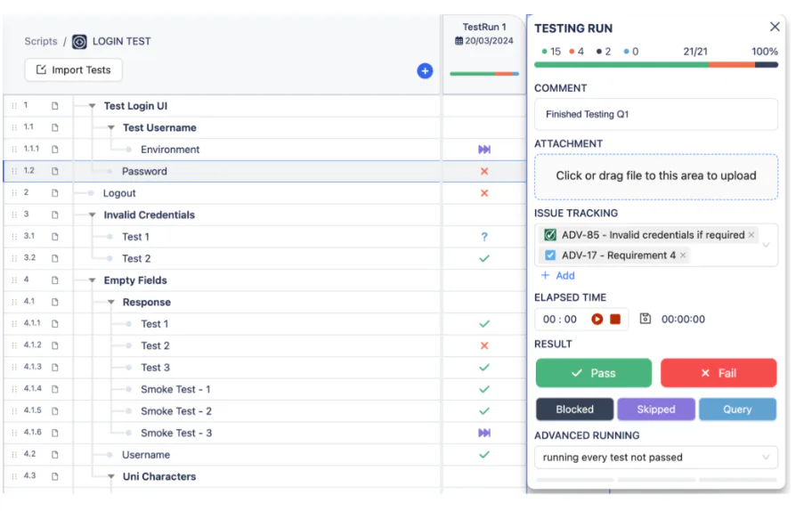Start the elapsed time play button
The image size is (812, 511).
597,319
